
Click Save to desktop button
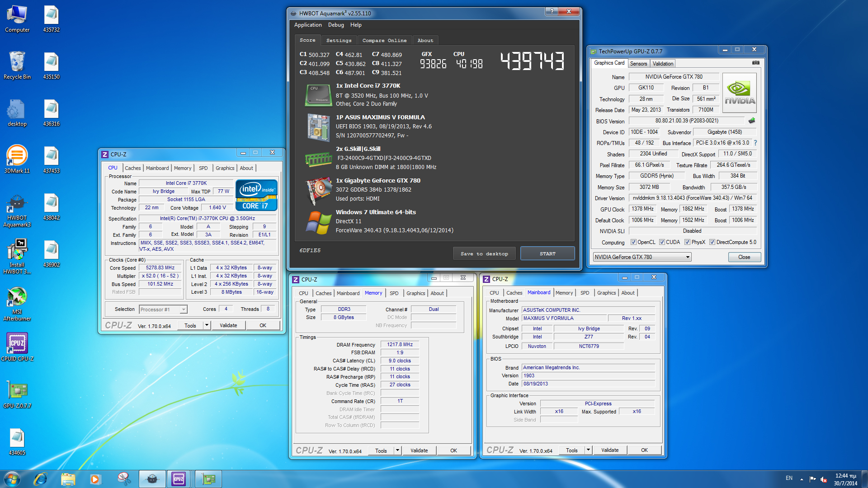pos(484,253)
